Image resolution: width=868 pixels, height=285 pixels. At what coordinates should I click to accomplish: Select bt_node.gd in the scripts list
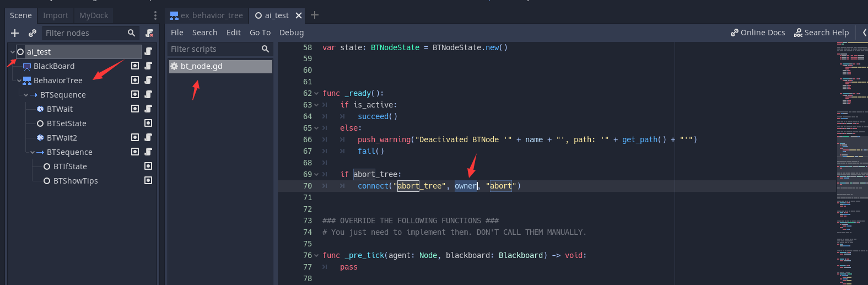(220, 66)
